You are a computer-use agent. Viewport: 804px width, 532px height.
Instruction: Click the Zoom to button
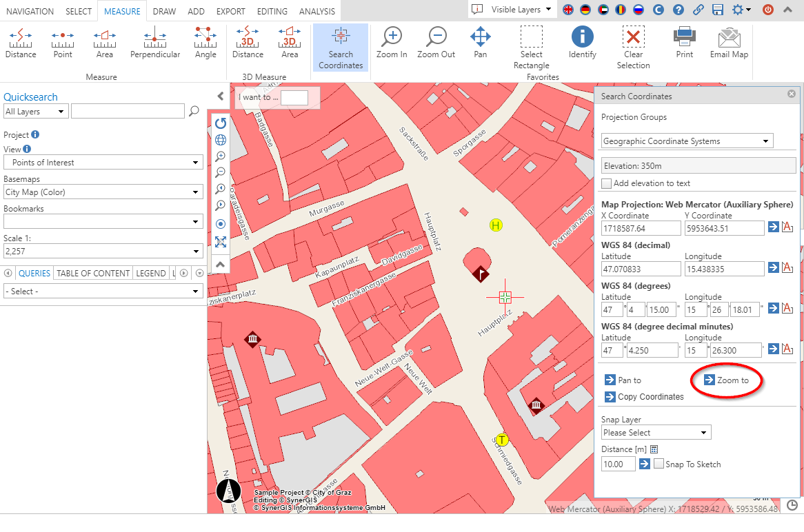click(x=725, y=380)
